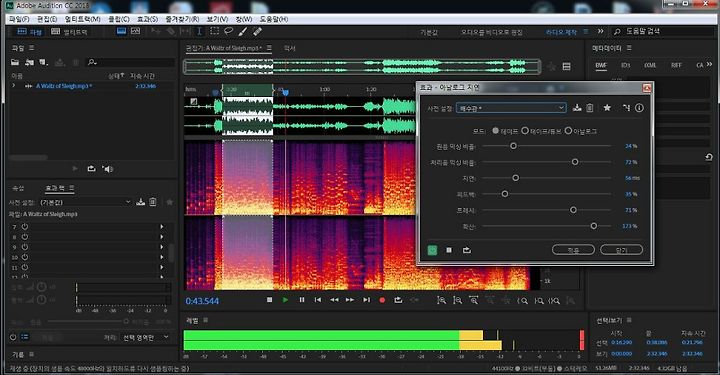Click the 0:43.544 timecode display
Viewport: 720px width, 375px height.
tap(202, 301)
